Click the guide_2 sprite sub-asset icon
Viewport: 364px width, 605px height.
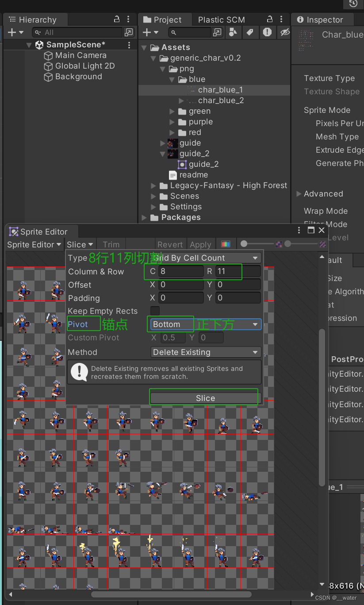(182, 164)
